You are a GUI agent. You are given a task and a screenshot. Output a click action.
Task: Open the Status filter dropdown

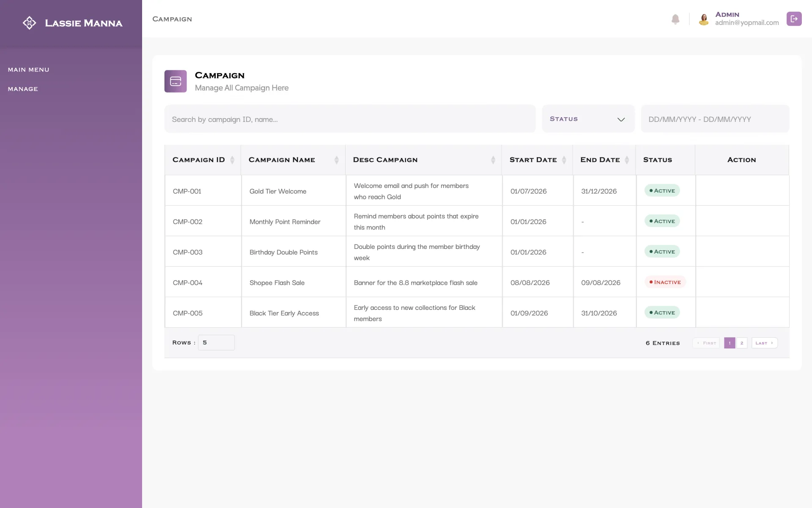(588, 119)
